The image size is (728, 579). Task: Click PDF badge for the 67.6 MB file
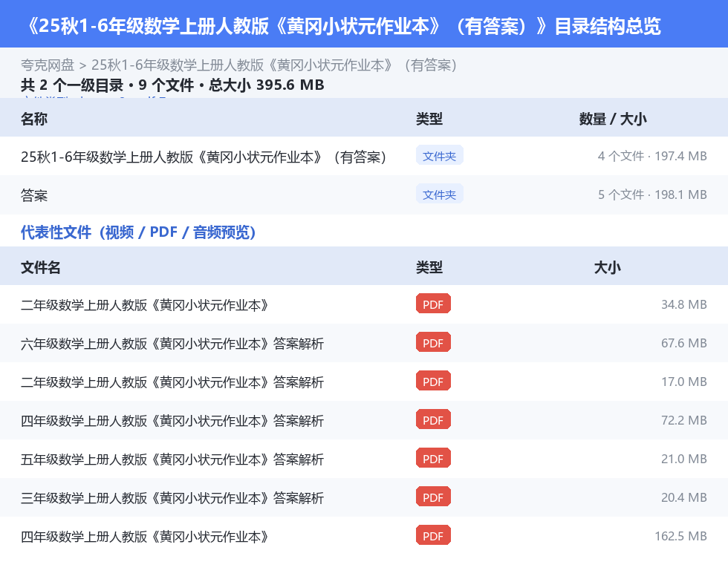coord(433,342)
